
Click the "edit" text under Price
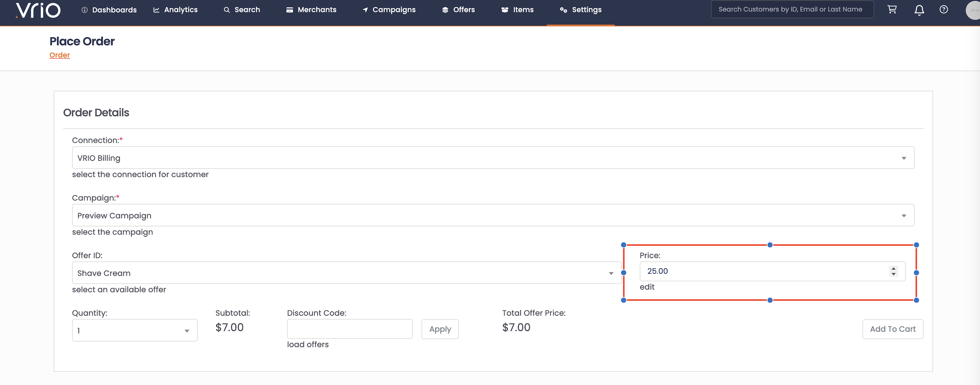tap(647, 287)
